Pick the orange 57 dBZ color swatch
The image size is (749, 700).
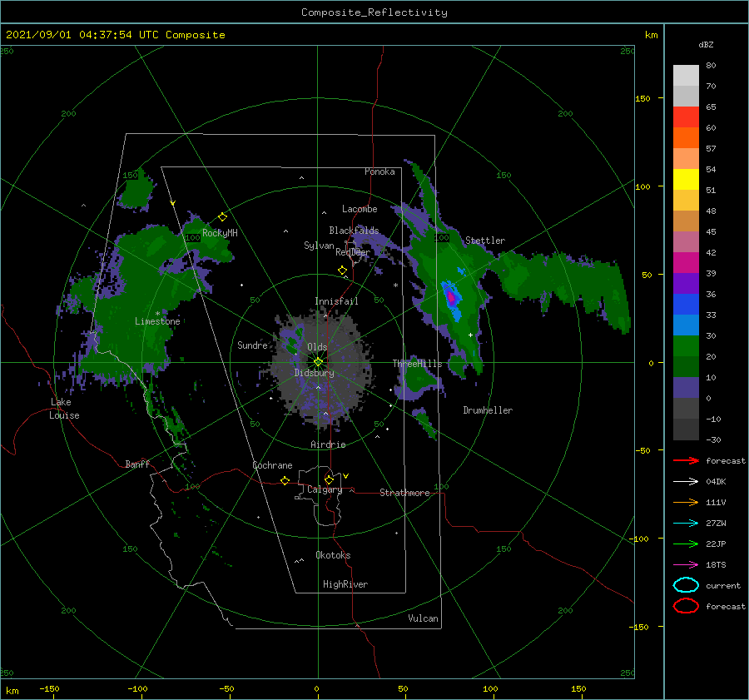(x=686, y=137)
